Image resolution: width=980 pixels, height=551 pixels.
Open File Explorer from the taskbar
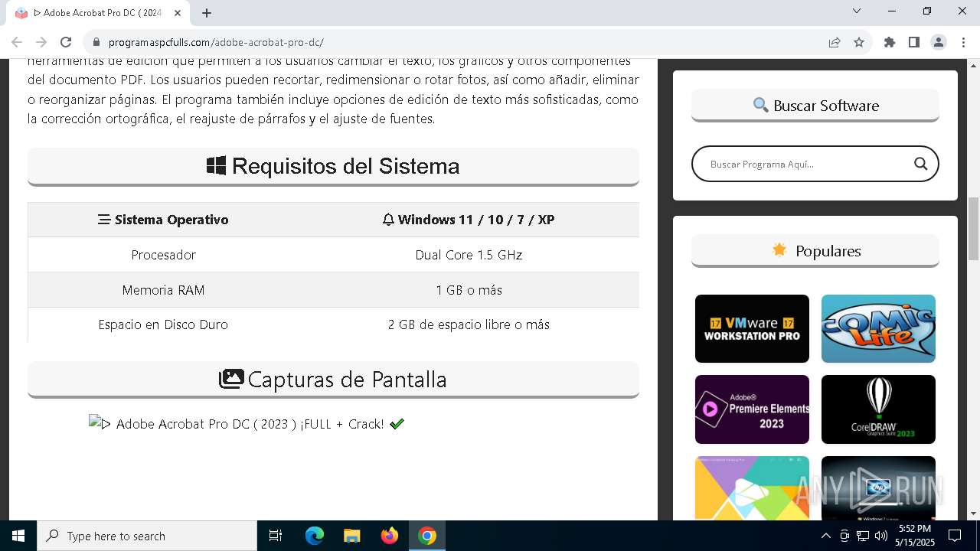[x=351, y=536]
